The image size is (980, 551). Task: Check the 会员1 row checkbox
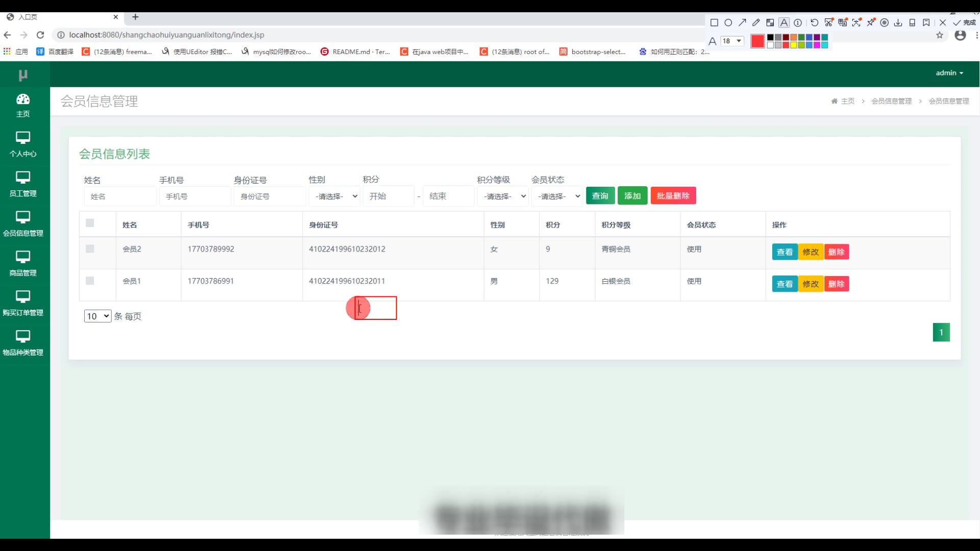pos(90,281)
